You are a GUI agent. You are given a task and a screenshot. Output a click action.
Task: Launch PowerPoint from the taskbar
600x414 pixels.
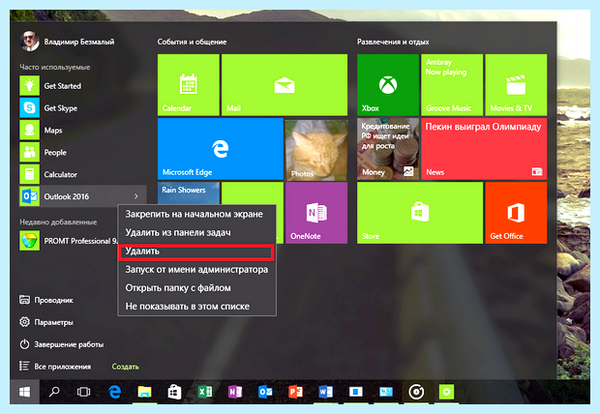click(x=295, y=392)
